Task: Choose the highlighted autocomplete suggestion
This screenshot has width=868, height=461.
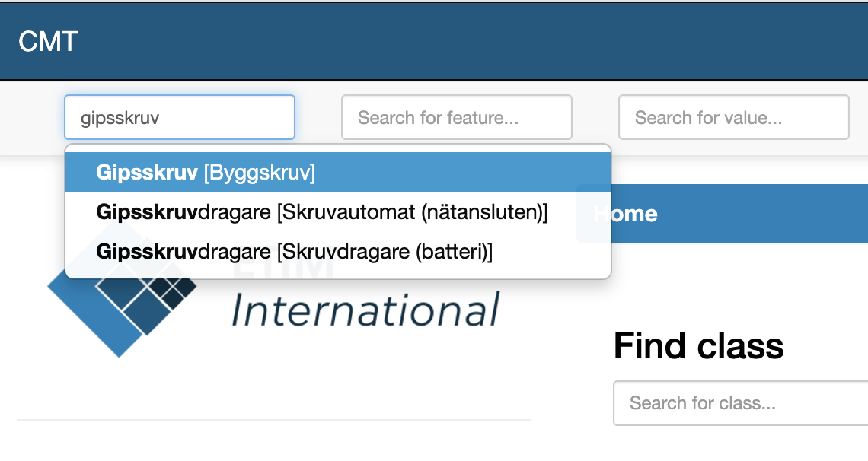Action: pos(206,173)
